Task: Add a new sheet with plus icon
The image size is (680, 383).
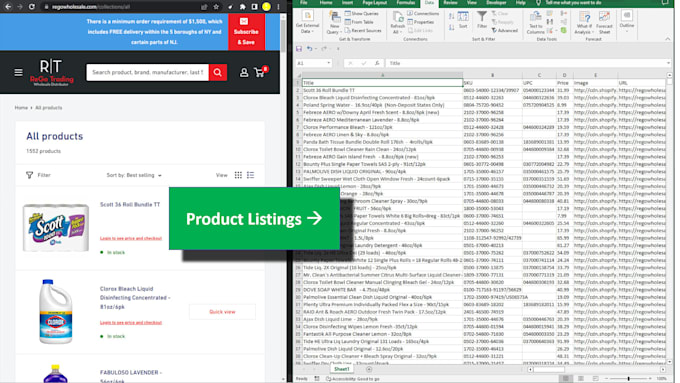Action: 369,369
